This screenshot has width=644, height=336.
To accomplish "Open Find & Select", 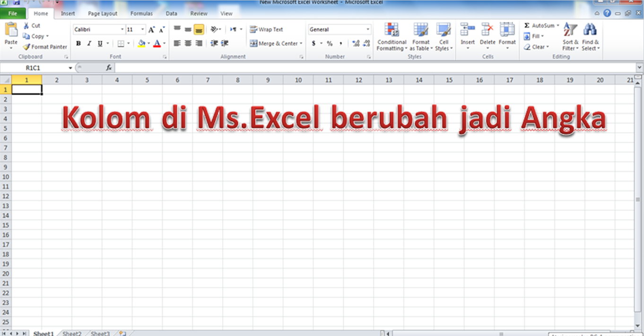I will click(590, 37).
